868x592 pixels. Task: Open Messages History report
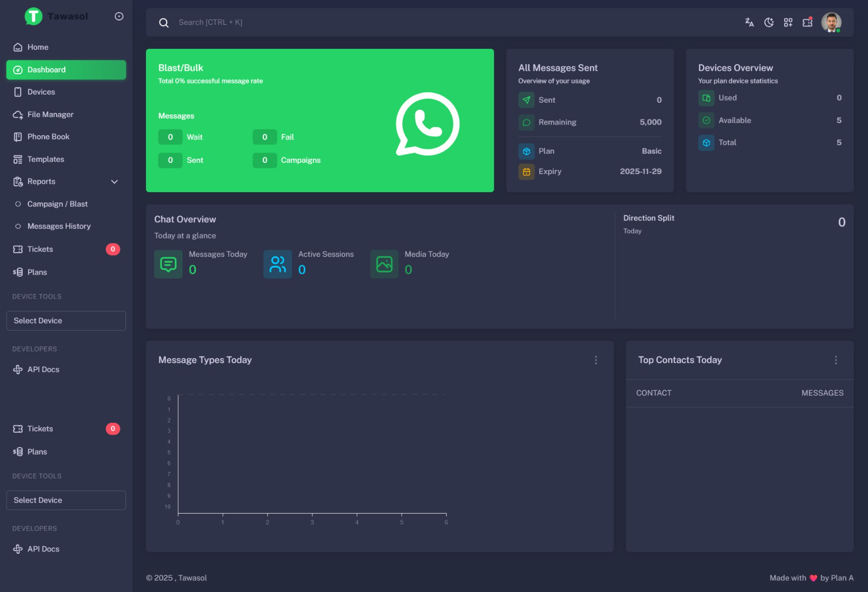point(66,226)
